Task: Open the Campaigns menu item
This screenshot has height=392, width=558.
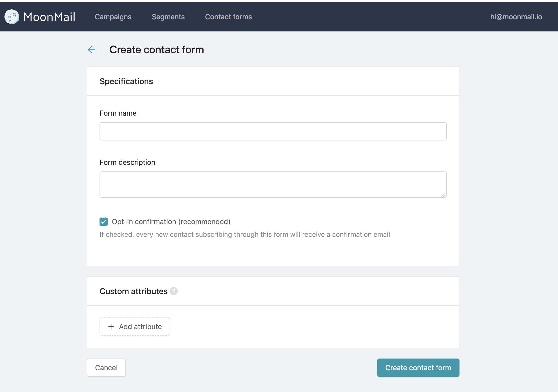Action: pyautogui.click(x=113, y=17)
